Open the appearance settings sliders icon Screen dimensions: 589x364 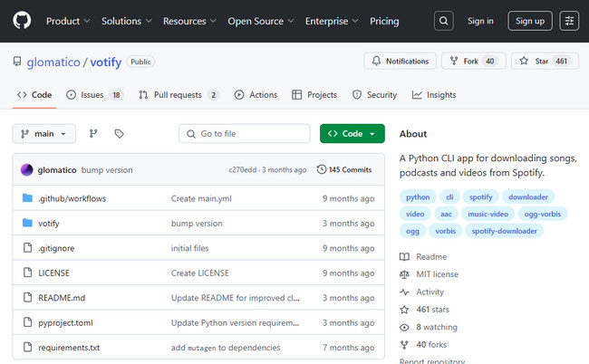pos(569,21)
